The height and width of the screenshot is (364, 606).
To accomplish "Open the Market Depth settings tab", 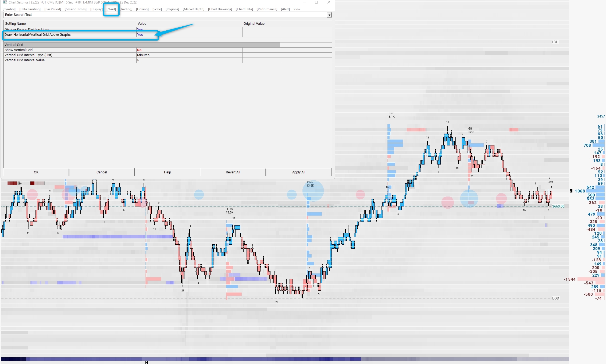I will point(193,9).
